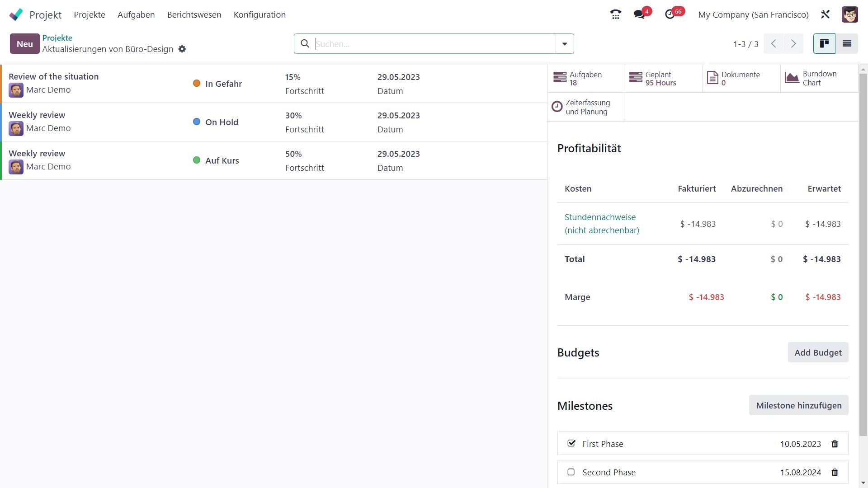Open the Berichtswesen menu

194,14
